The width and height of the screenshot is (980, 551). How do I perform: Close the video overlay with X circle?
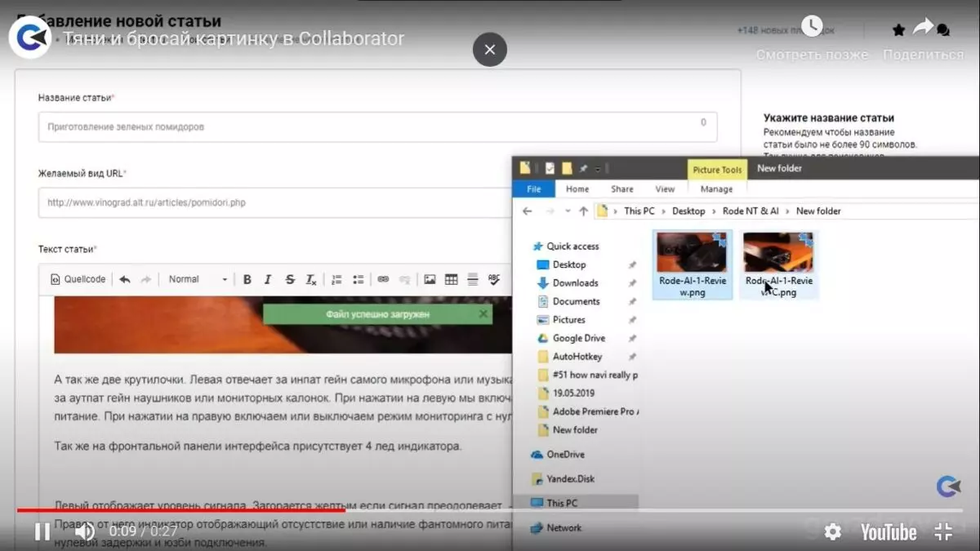[490, 50]
